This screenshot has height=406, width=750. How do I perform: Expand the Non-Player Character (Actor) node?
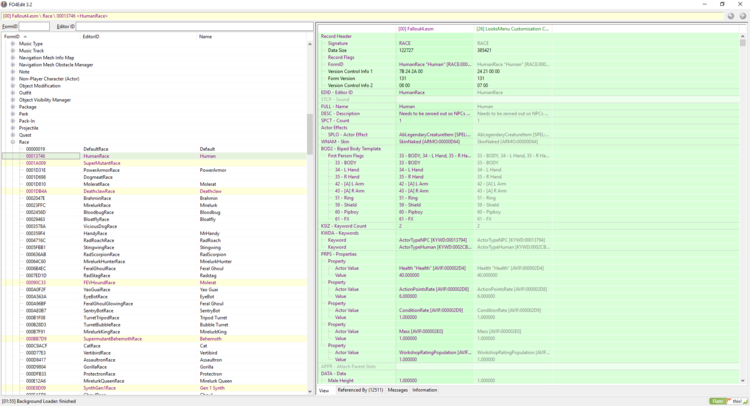pyautogui.click(x=13, y=78)
